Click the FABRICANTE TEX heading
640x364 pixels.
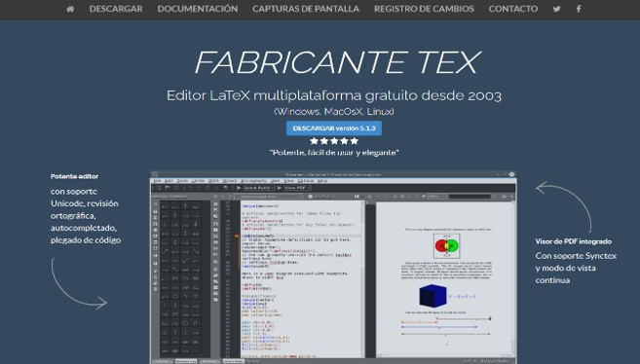338,62
